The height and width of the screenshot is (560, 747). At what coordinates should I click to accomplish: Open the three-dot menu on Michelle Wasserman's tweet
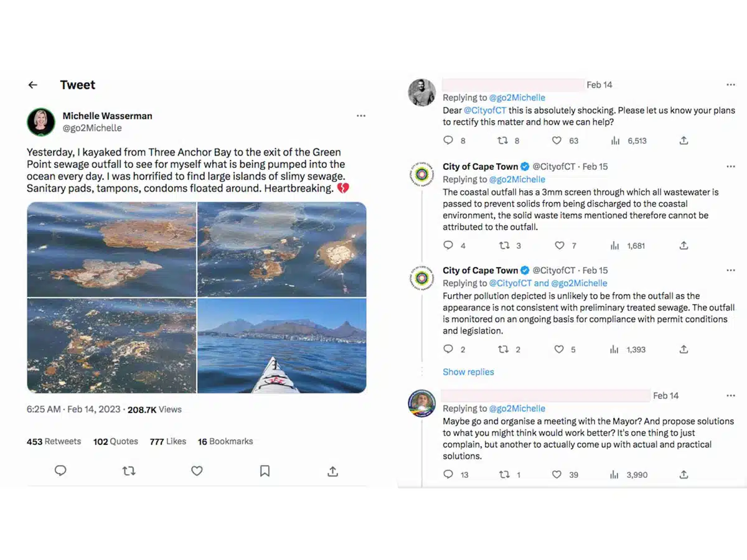click(361, 116)
